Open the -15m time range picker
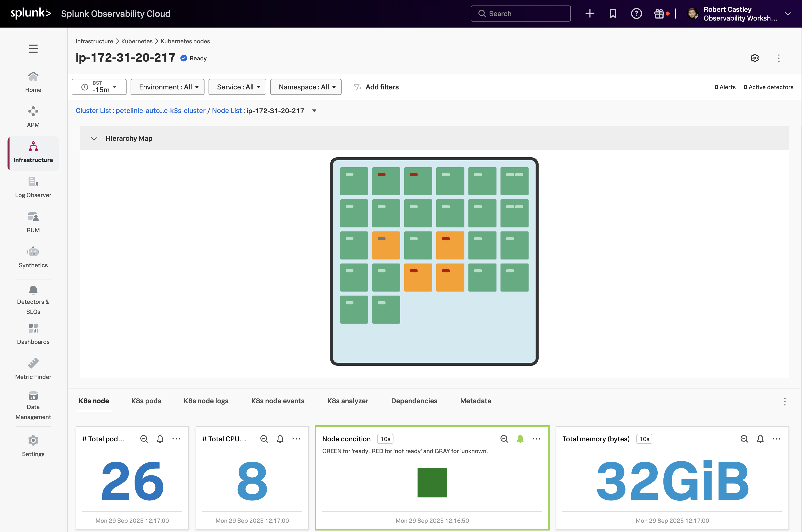This screenshot has height=532, width=802. [99, 87]
